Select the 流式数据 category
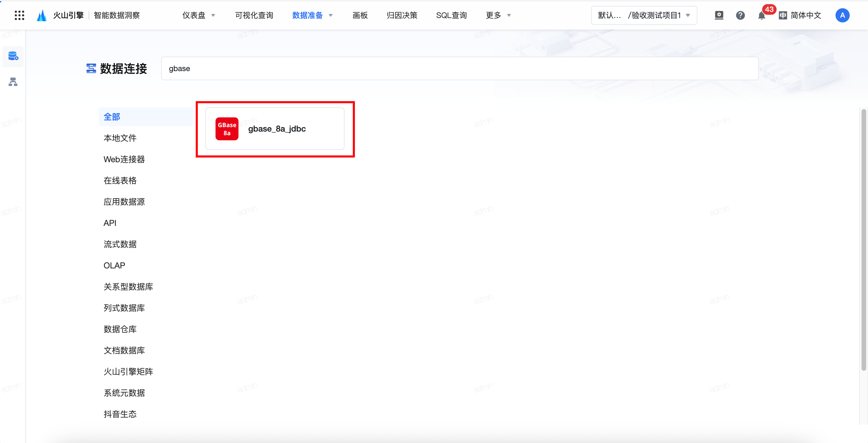This screenshot has width=868, height=443. 120,244
